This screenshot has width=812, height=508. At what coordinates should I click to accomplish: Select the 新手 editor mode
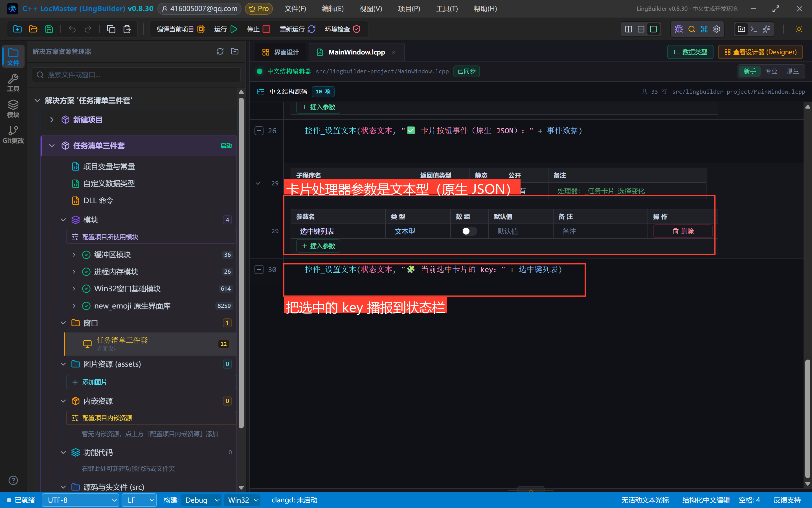(x=750, y=71)
